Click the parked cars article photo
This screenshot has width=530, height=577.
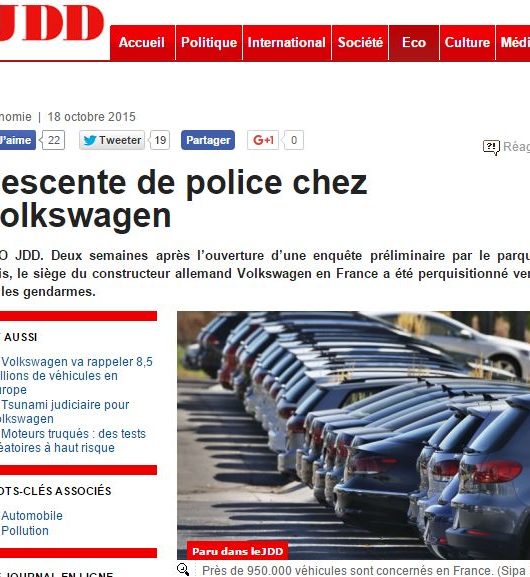353,435
